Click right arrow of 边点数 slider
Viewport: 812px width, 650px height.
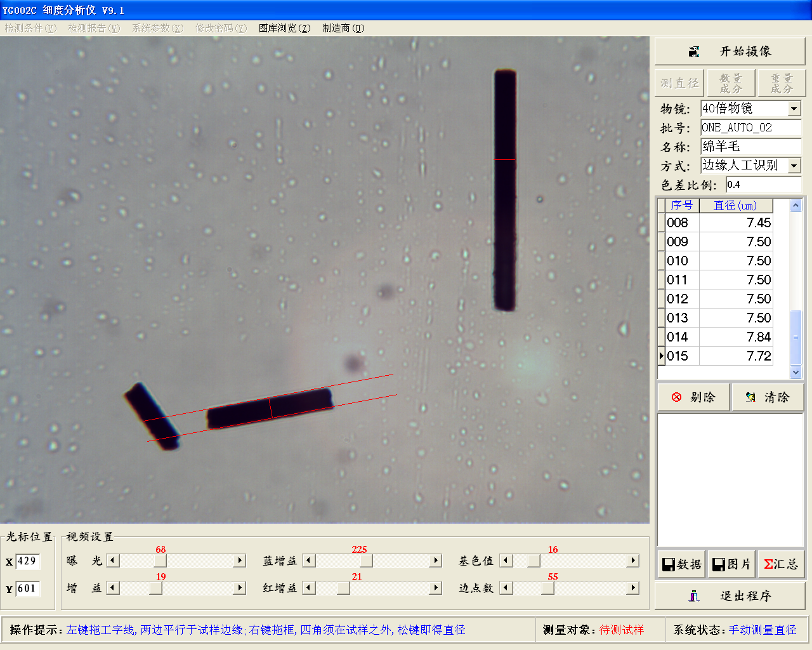pyautogui.click(x=632, y=588)
